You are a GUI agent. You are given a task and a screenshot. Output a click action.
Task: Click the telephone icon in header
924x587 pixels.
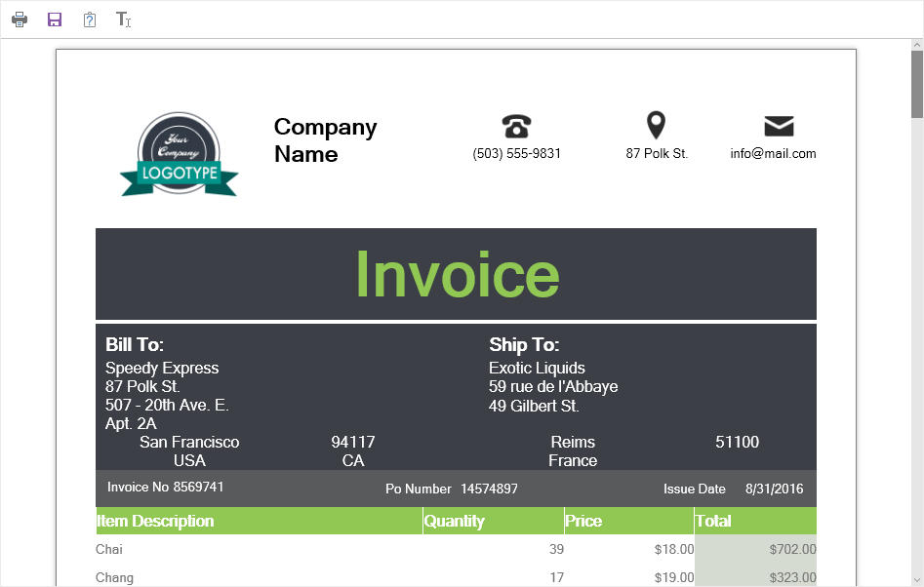[x=516, y=126]
